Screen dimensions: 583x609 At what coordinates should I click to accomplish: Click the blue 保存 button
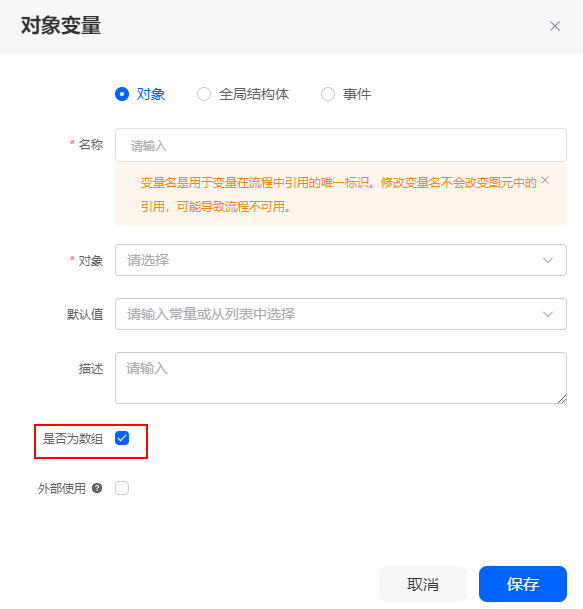pos(523,584)
